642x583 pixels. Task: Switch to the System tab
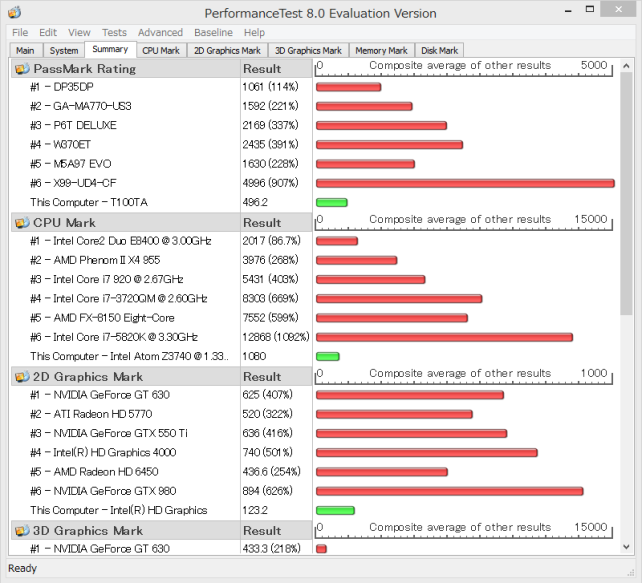[x=63, y=50]
